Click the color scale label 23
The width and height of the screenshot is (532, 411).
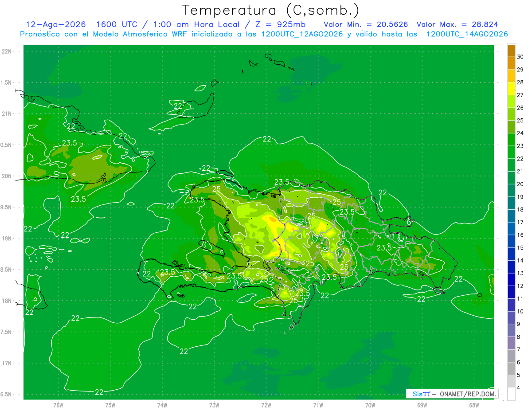(x=520, y=146)
